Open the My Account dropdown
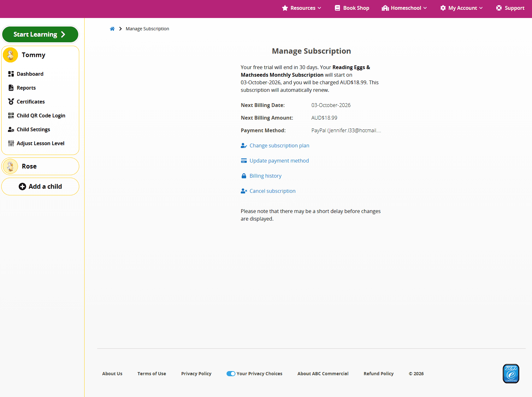Image resolution: width=532 pixels, height=397 pixels. [x=461, y=8]
